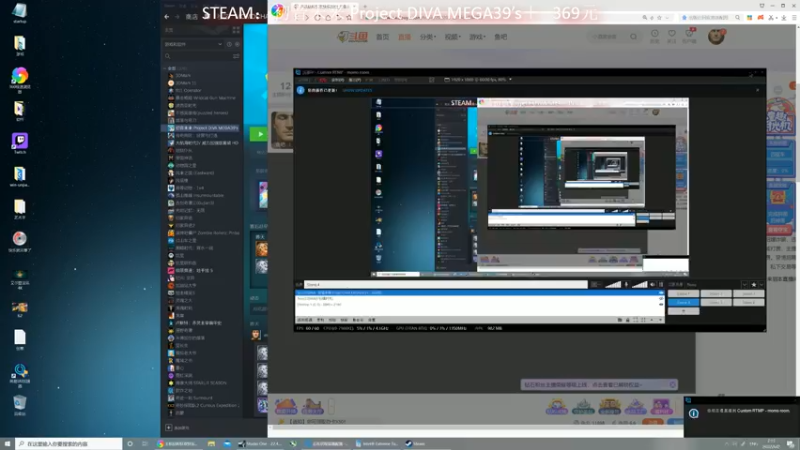This screenshot has height=450, width=800.
Task: Click the Steam library search magnifier
Action: 167,56
